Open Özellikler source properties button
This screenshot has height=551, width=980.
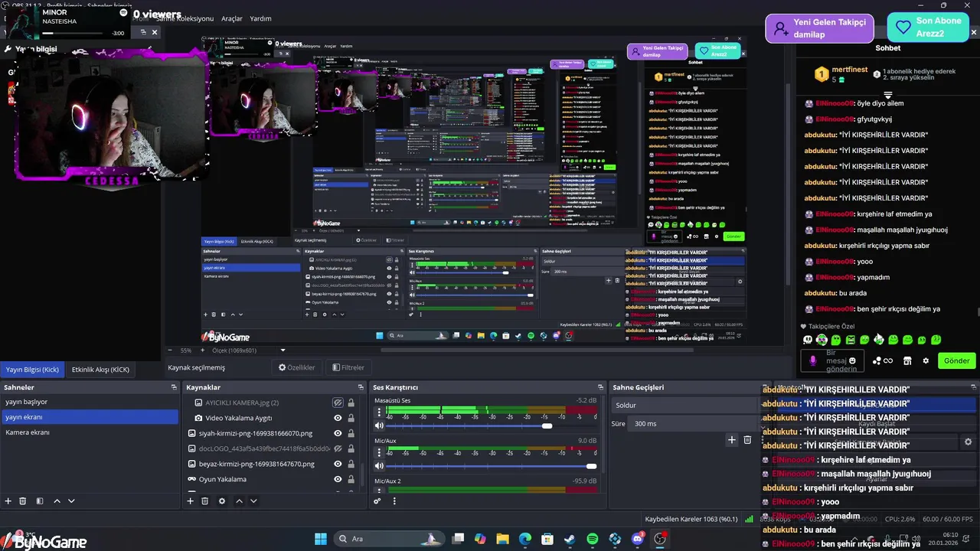click(x=297, y=367)
